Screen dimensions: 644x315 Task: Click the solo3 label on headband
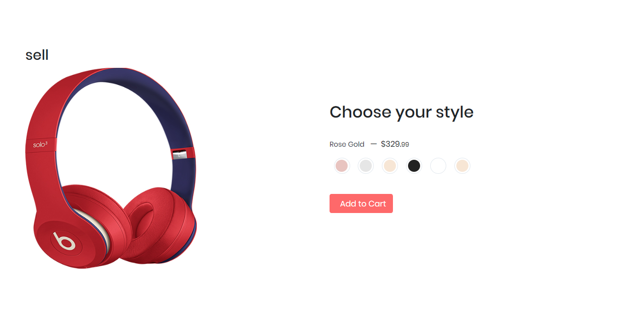tap(40, 145)
